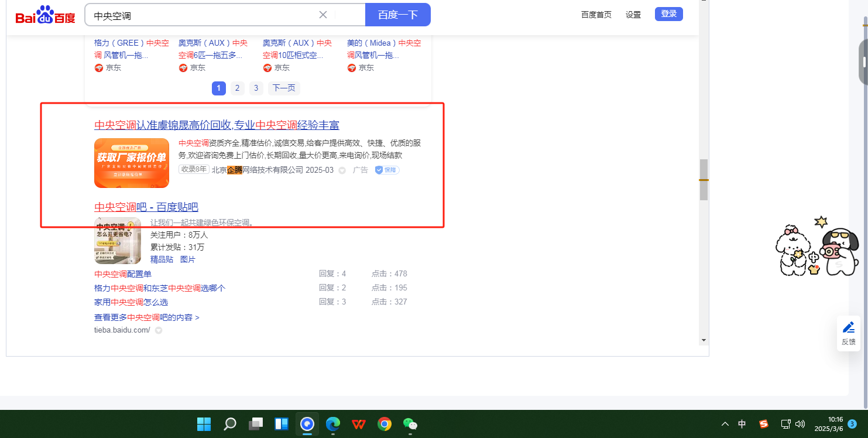Click the 京东 icon under the AUX 10匹 product

(x=267, y=68)
